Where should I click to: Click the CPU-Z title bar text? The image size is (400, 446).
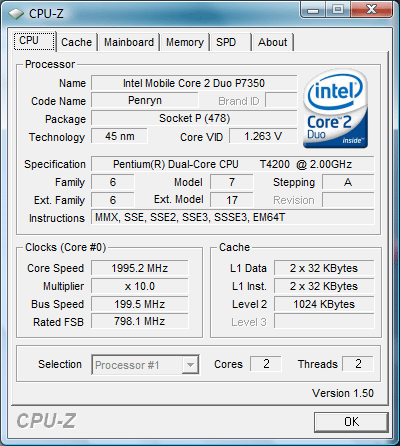(46, 14)
